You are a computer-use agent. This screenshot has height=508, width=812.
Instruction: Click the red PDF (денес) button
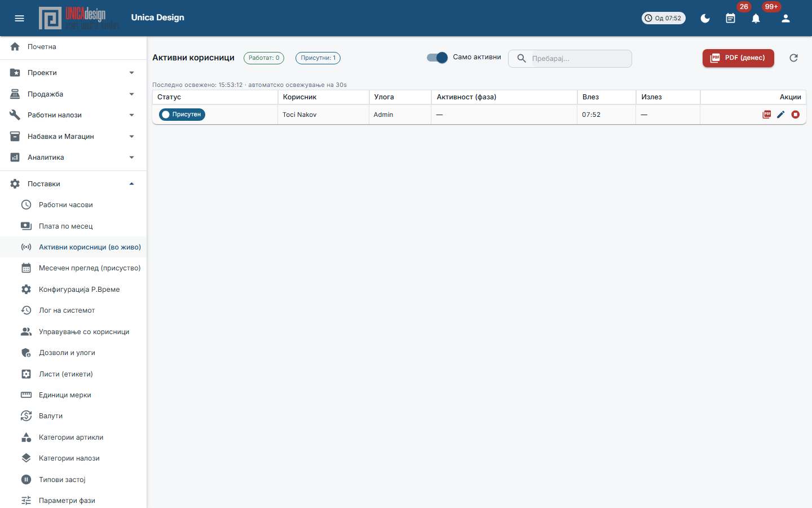[x=738, y=58]
